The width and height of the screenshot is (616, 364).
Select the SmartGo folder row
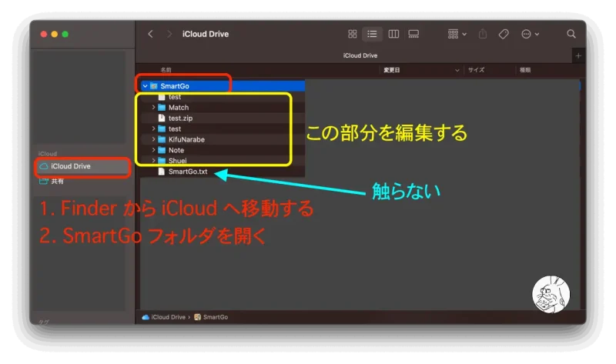223,86
